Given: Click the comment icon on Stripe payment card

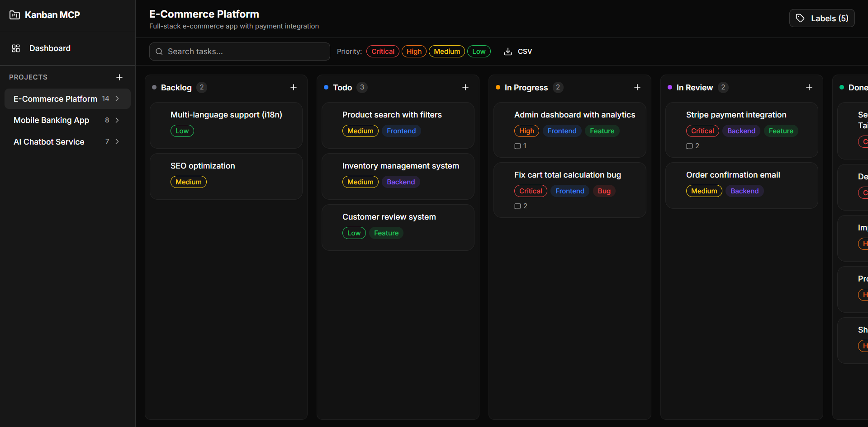Looking at the screenshot, I should [x=689, y=146].
